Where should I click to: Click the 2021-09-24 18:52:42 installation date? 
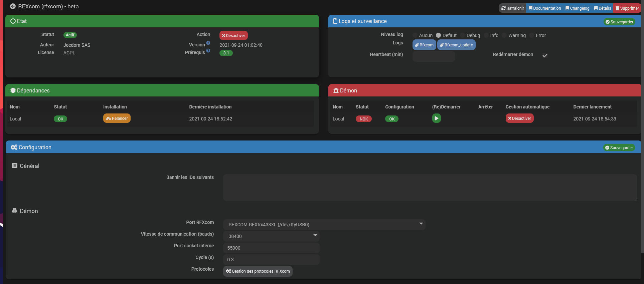(x=211, y=119)
